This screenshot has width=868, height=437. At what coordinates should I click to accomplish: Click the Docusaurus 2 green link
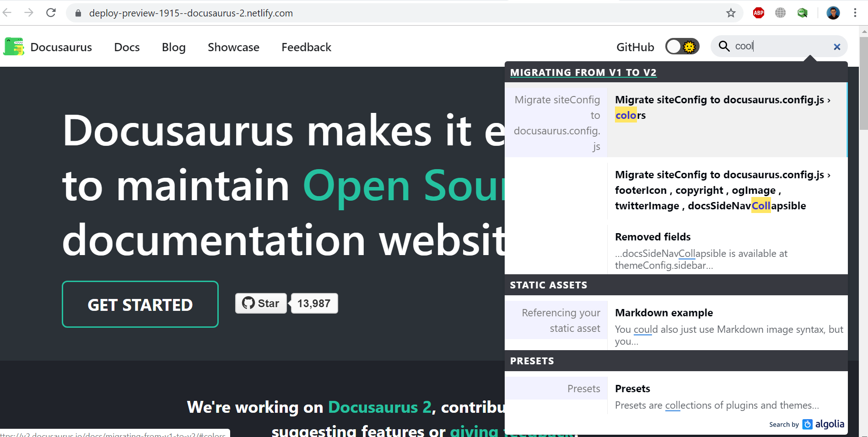point(380,407)
